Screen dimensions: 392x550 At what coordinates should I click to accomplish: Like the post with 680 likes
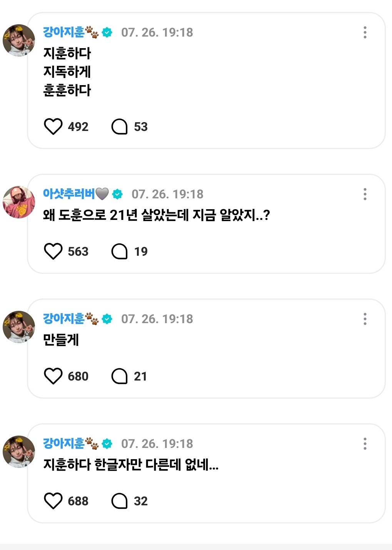[53, 376]
